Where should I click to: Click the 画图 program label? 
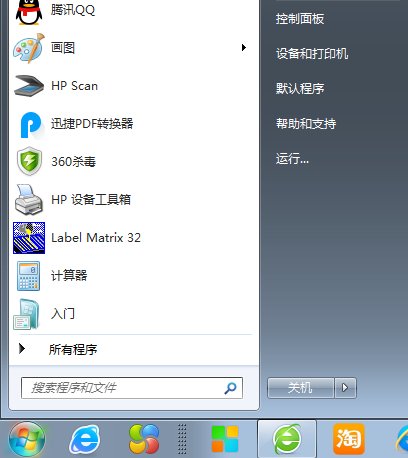click(63, 48)
